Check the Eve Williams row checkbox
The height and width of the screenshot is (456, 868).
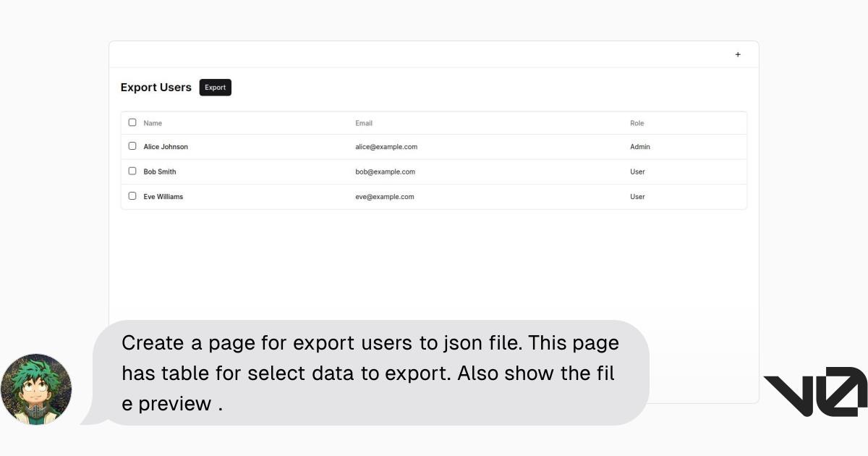tap(132, 196)
